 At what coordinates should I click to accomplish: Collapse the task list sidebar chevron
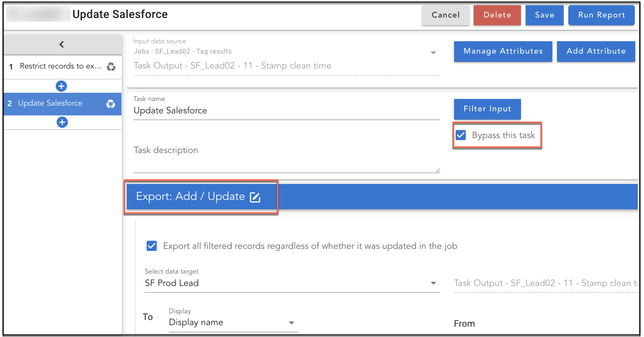(x=62, y=44)
